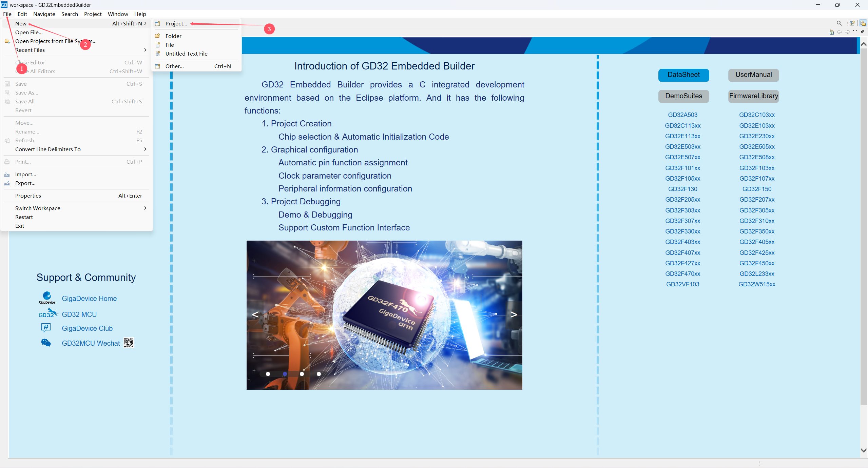
Task: Restore the welcome view panel
Action: 863,31
